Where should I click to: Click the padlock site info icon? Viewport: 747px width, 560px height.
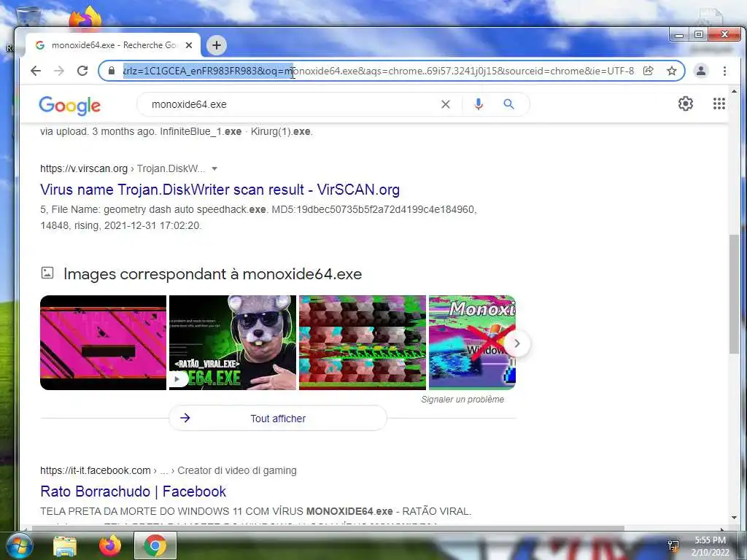[x=111, y=71]
